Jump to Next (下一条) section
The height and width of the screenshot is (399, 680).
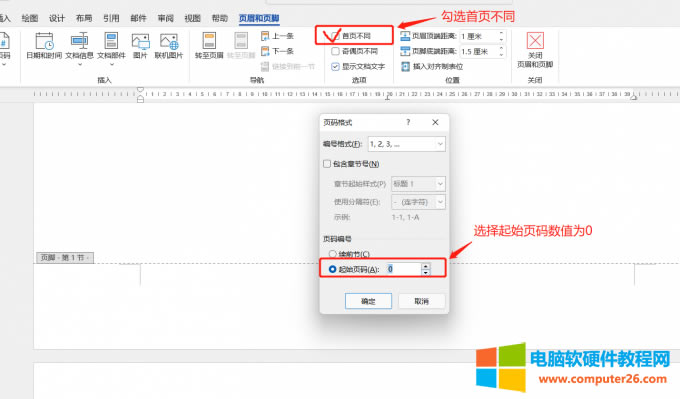(x=278, y=51)
